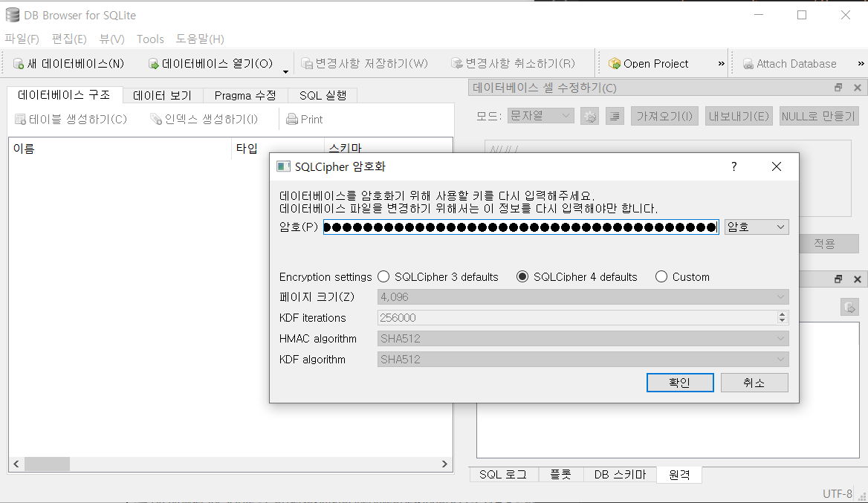Click 확인 to confirm encryption
The width and height of the screenshot is (868, 503).
point(680,383)
